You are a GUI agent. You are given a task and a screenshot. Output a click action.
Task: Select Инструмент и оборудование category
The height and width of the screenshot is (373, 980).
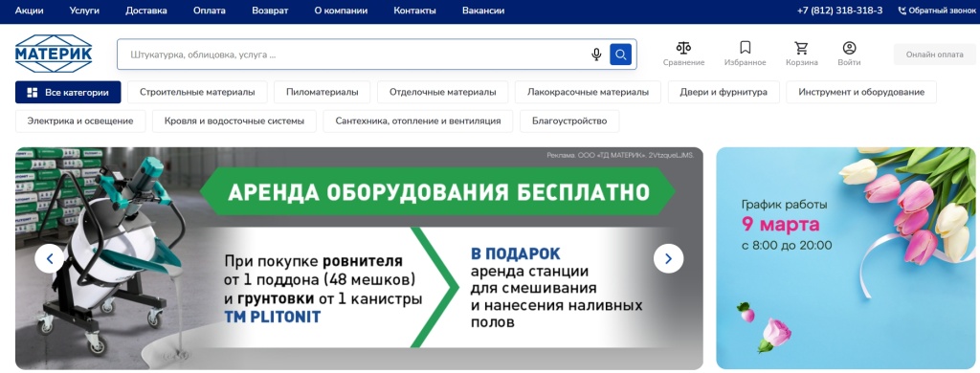click(861, 93)
